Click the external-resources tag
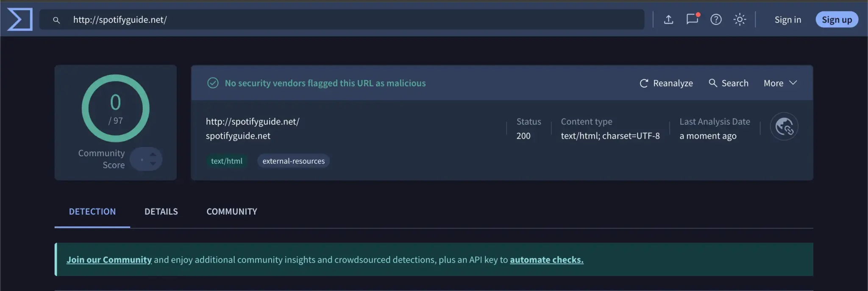The height and width of the screenshot is (291, 868). [293, 161]
